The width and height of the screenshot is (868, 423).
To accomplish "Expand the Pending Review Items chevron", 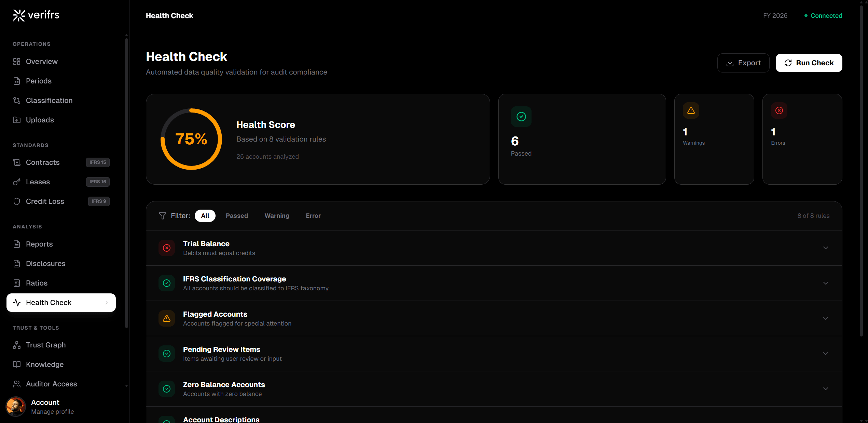I will 825,354.
